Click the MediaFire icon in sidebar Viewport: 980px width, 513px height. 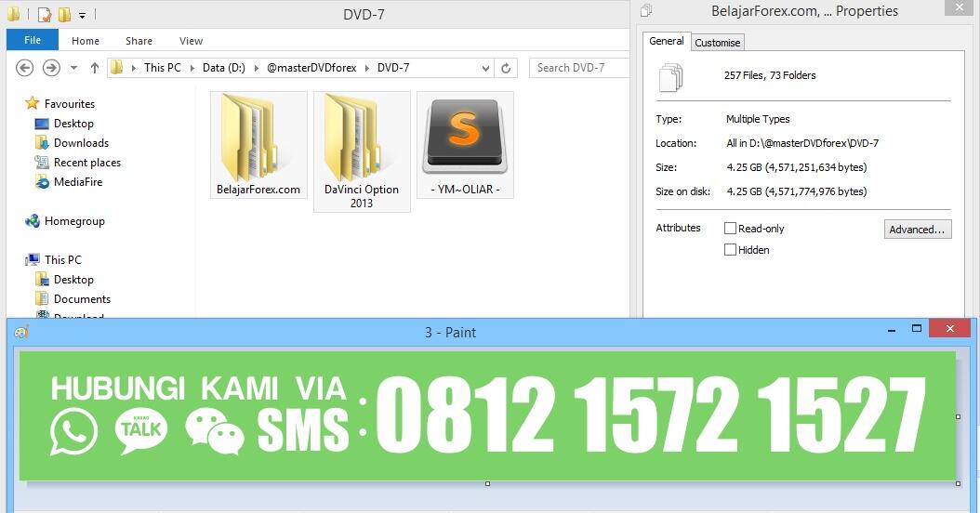click(42, 182)
